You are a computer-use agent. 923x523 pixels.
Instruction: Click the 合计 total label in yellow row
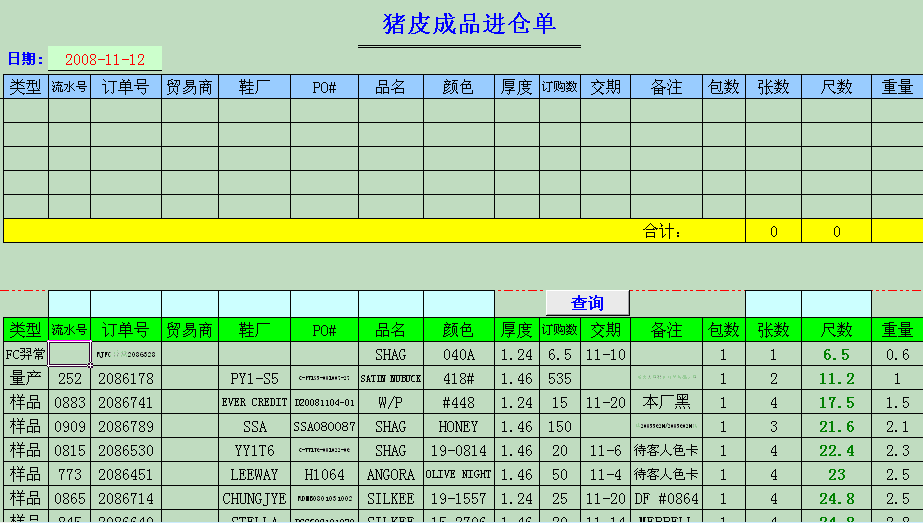(662, 231)
